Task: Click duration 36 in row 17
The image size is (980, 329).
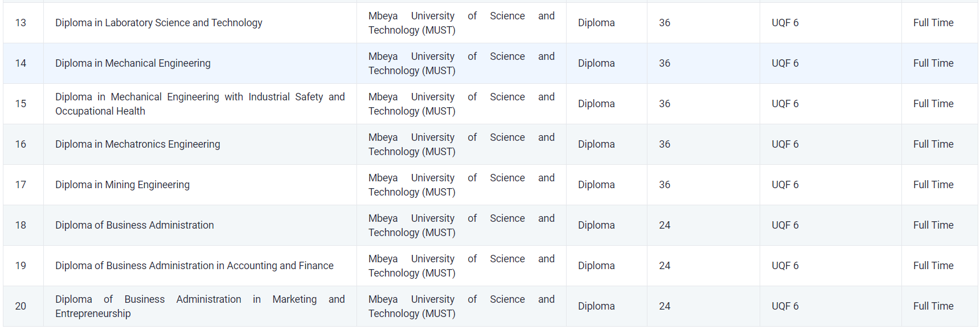Action: (665, 185)
